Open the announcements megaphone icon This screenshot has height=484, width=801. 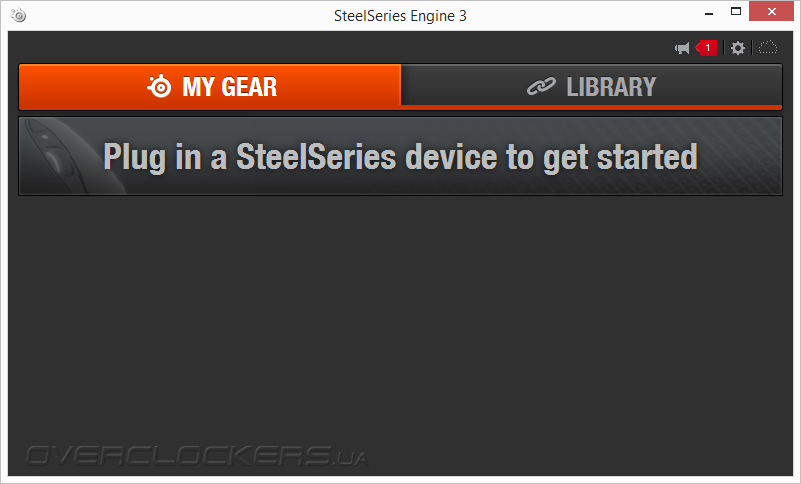(682, 48)
